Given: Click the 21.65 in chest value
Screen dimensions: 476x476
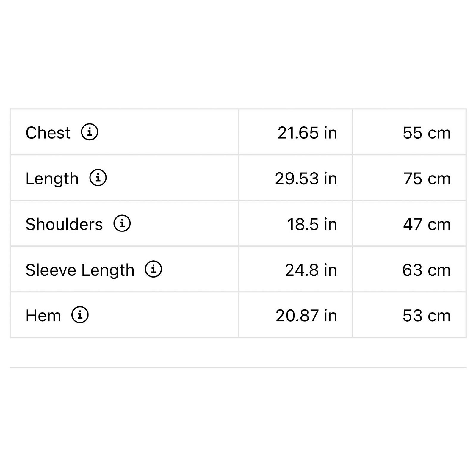Looking at the screenshot, I should [307, 133].
